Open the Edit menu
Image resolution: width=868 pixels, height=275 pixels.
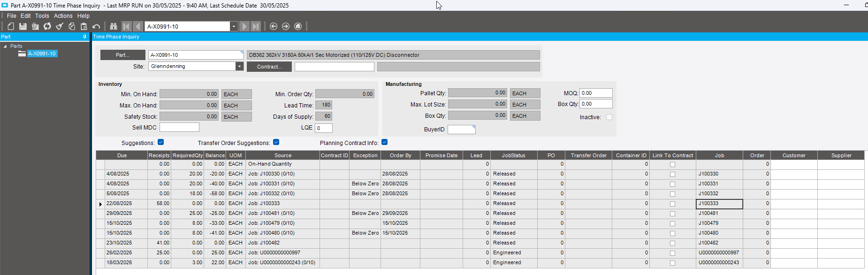click(x=26, y=15)
